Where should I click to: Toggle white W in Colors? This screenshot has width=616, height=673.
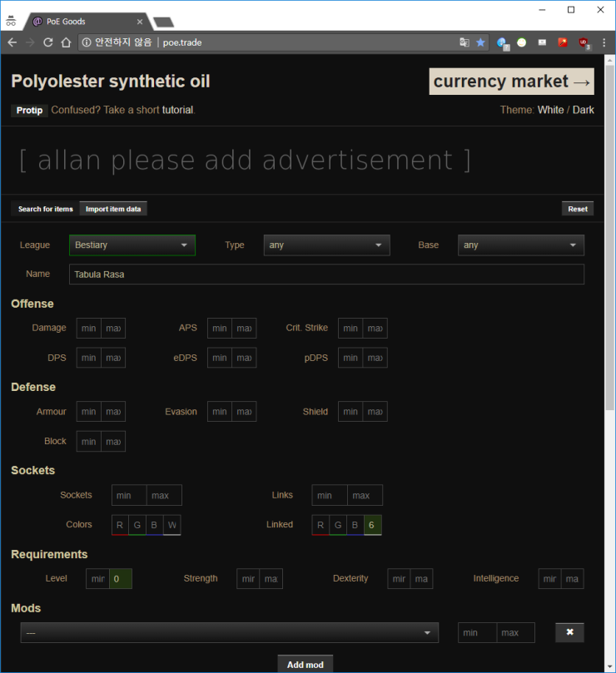(x=171, y=525)
